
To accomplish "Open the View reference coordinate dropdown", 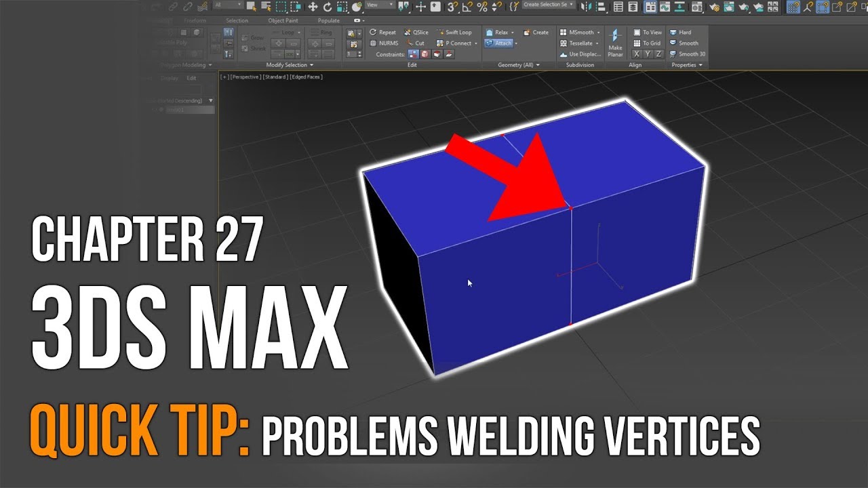I will pos(380,5).
